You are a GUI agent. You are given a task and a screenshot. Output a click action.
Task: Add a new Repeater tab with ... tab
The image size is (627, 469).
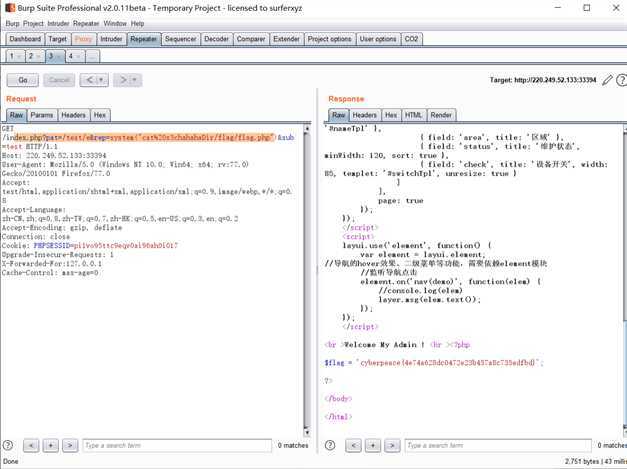click(x=92, y=56)
